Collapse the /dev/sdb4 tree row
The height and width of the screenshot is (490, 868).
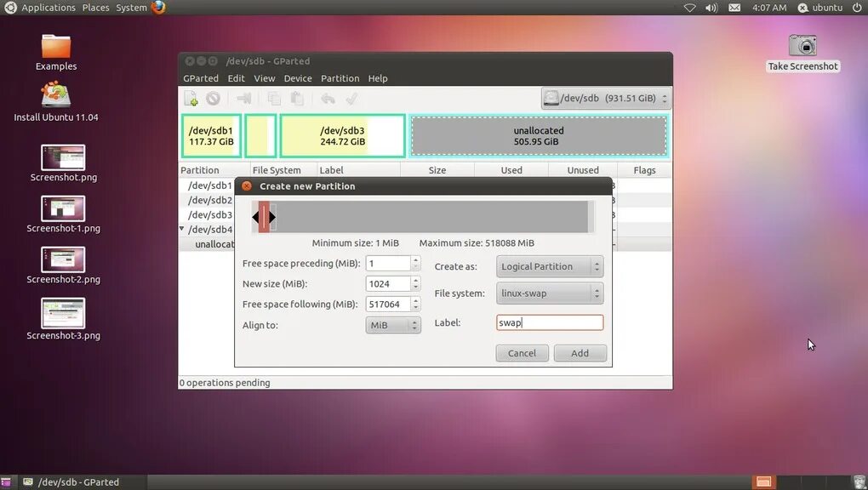pos(182,229)
